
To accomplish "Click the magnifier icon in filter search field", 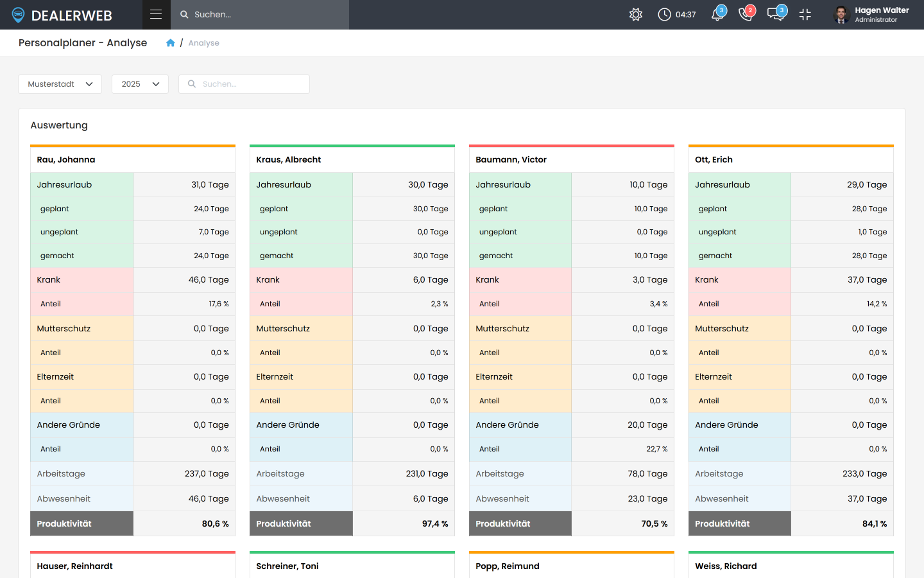I will [192, 84].
